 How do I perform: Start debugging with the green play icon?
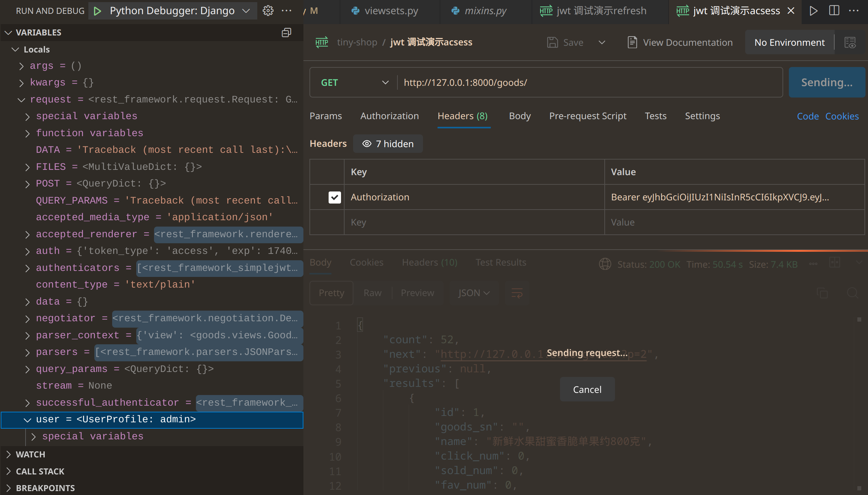pyautogui.click(x=97, y=11)
